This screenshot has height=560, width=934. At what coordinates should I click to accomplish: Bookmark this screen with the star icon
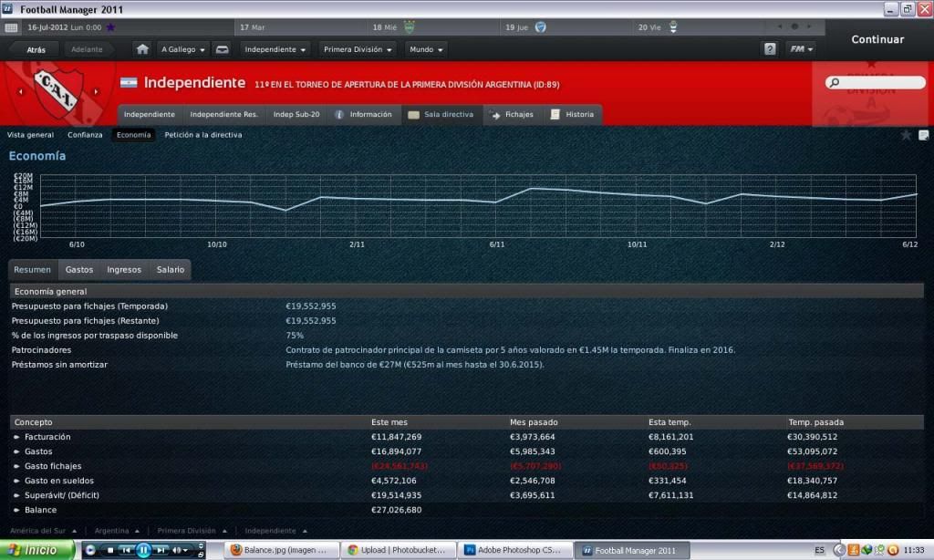[x=906, y=135]
